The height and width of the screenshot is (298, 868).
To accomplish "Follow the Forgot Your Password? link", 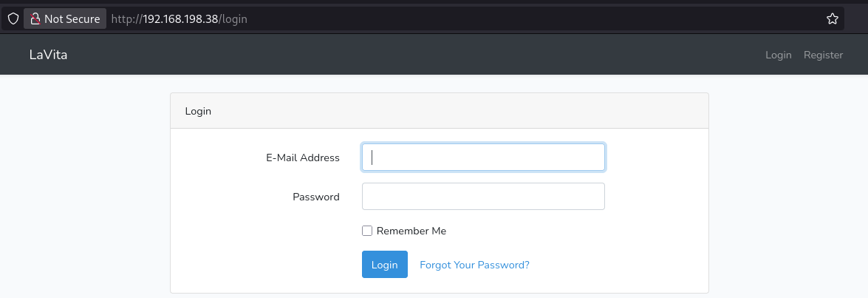I will (474, 265).
